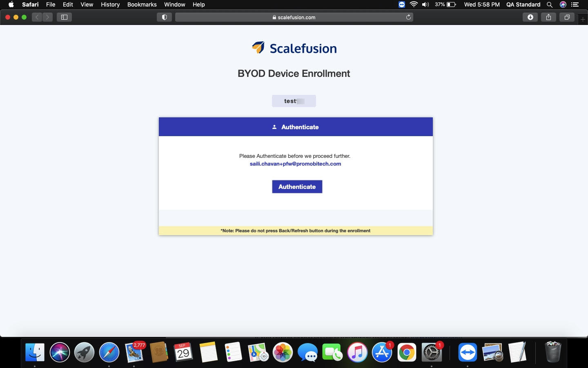The height and width of the screenshot is (368, 588).
Task: Click the Safari compass Dock icon
Action: [x=109, y=352]
